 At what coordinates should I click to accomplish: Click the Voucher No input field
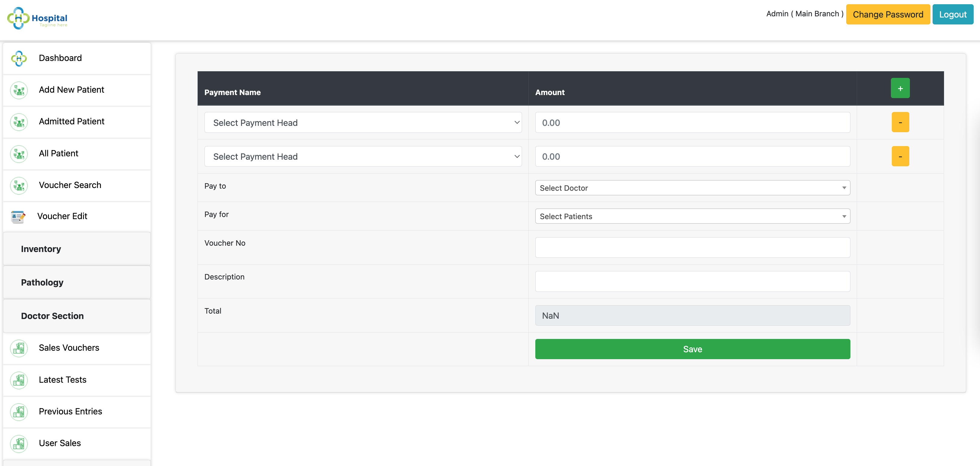pos(692,247)
